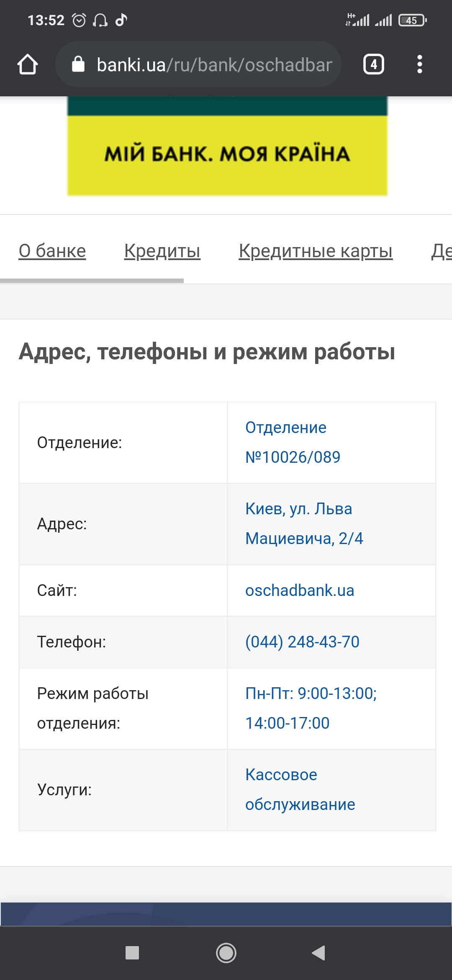Tap the padlock site security icon
Screen dimensions: 452x980
78,64
